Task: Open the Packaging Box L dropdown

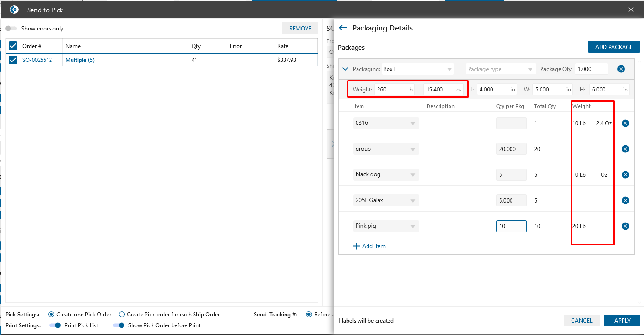Action: (x=450, y=70)
